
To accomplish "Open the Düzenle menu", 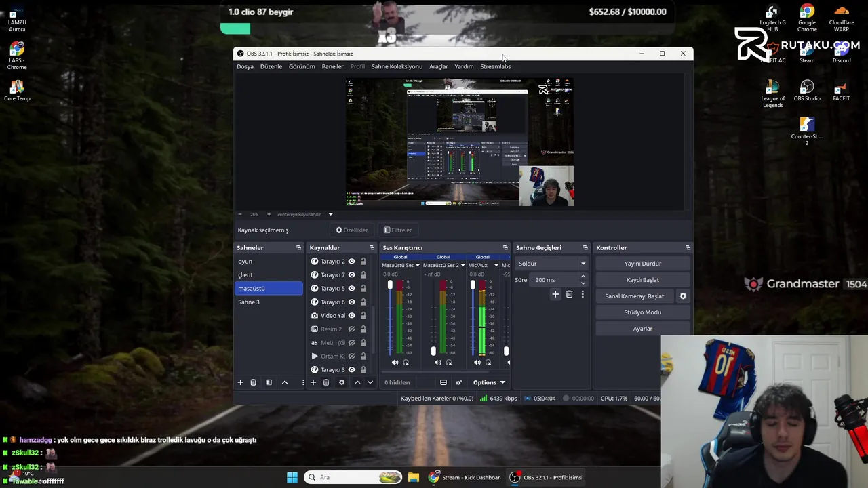I will [271, 66].
